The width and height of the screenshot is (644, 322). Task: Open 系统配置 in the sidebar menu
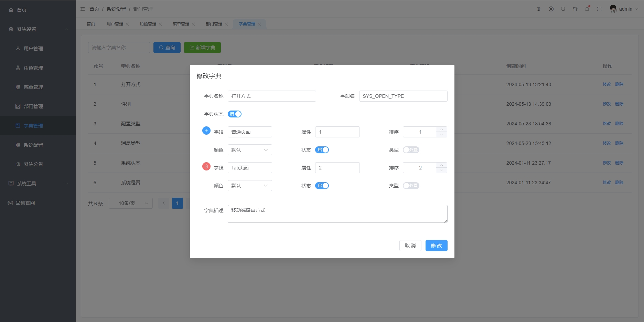33,145
